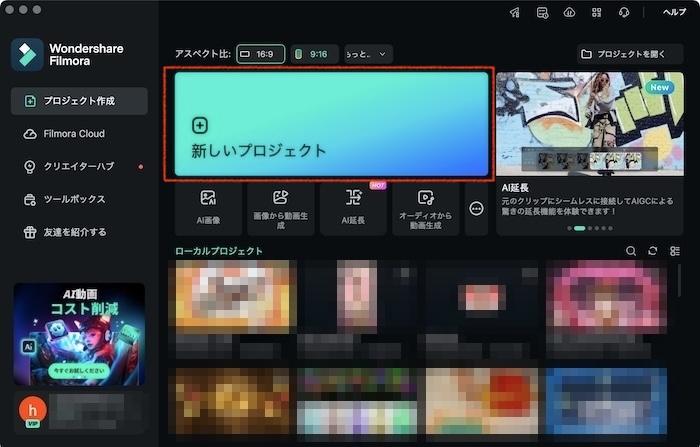Open the AI延長 tool
The width and height of the screenshot is (700, 447).
[353, 209]
